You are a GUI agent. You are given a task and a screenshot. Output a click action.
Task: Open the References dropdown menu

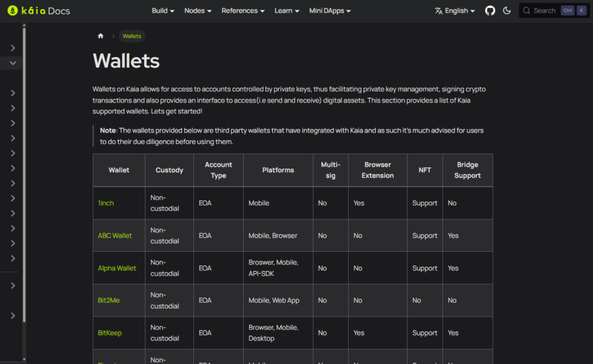click(243, 10)
